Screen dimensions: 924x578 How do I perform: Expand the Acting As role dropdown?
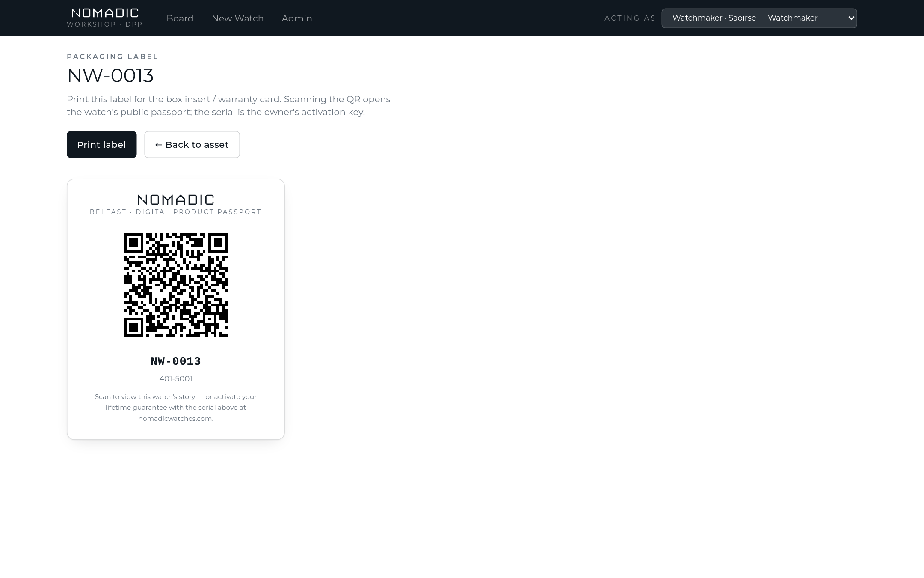(x=759, y=18)
